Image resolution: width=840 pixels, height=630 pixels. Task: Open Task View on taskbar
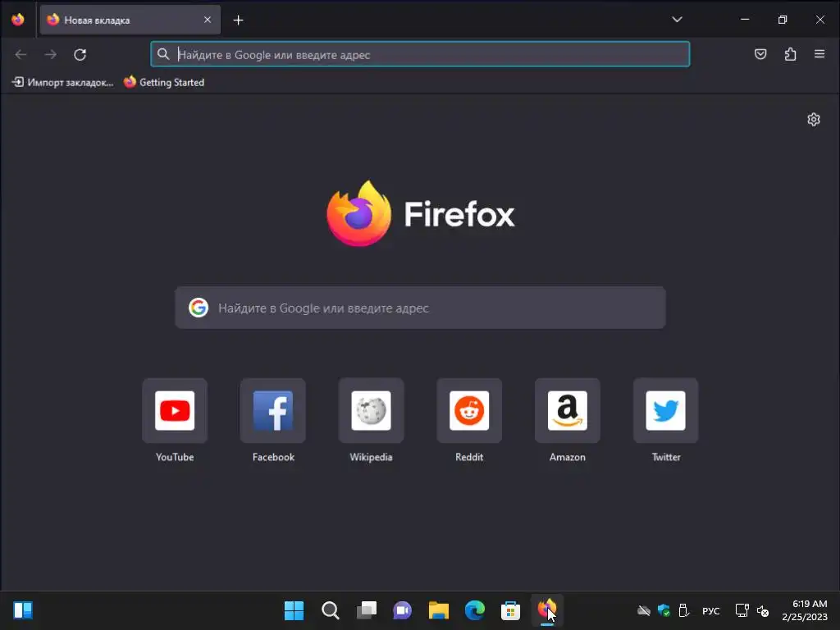click(x=367, y=610)
